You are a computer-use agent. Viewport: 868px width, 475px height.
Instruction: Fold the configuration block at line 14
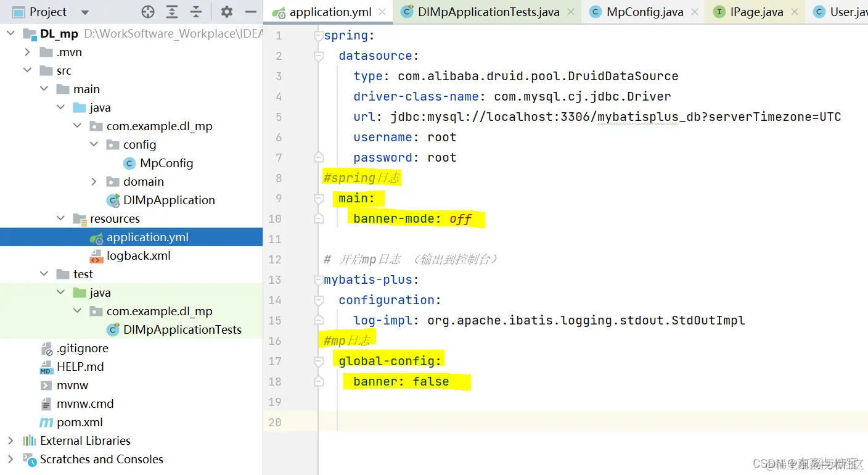tap(319, 300)
